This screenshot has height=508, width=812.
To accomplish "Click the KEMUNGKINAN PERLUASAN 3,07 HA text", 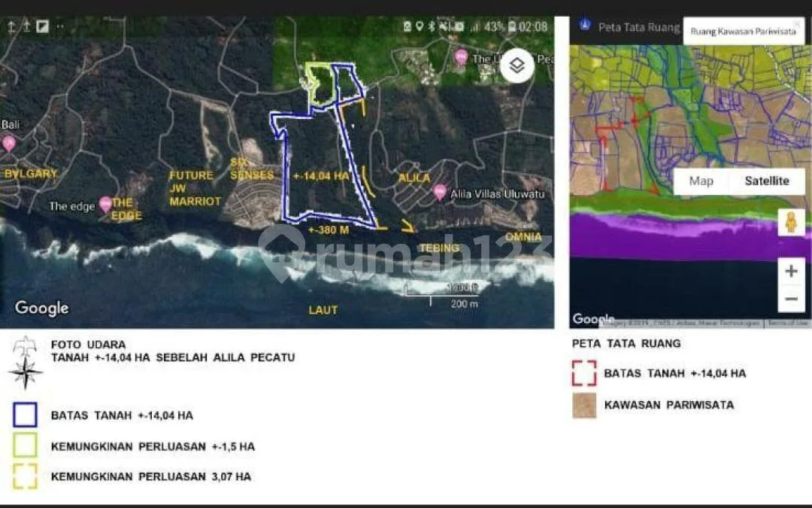I will [x=151, y=476].
